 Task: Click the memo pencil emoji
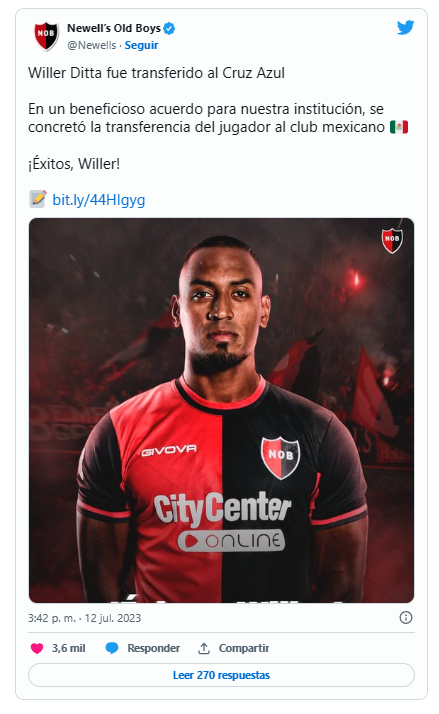point(38,199)
